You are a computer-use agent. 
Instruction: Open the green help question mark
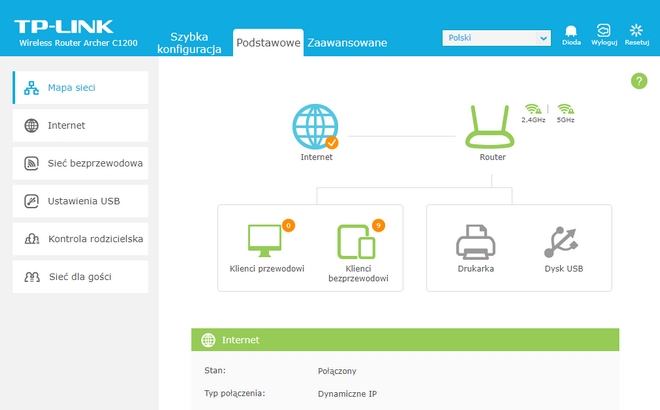[639, 81]
